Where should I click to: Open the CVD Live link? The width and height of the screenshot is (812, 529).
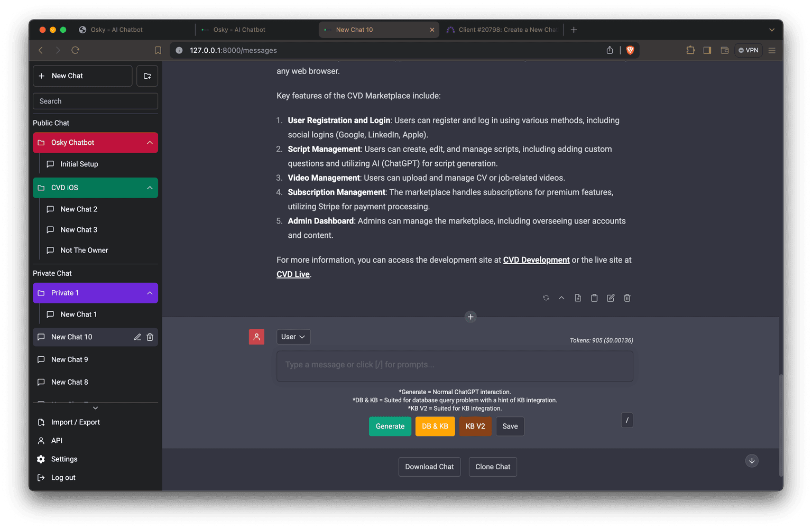click(292, 274)
